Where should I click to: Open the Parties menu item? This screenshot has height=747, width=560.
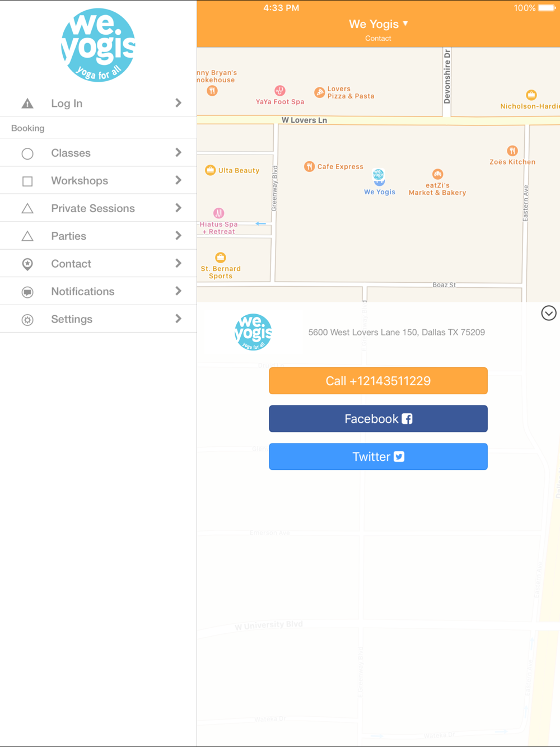click(98, 236)
